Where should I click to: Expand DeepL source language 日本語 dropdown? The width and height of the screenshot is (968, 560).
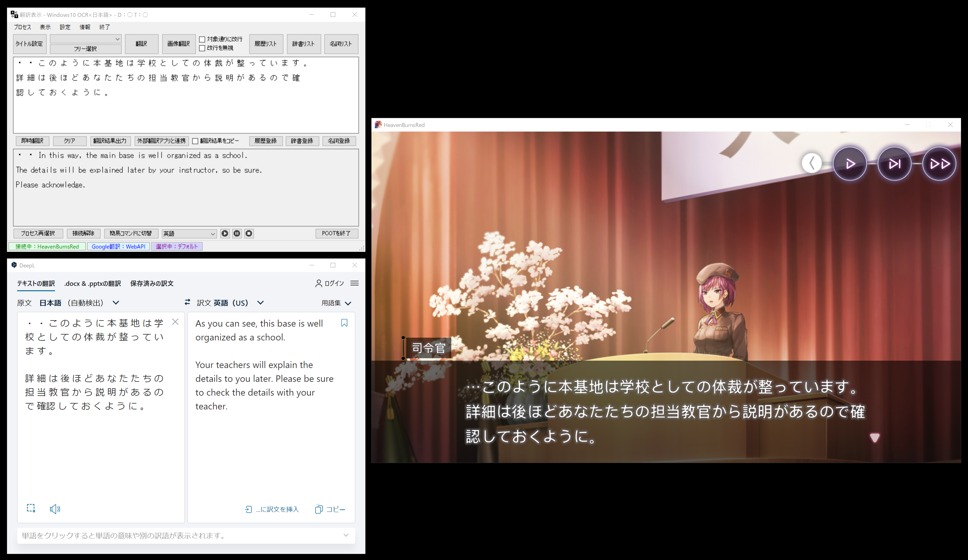(116, 303)
